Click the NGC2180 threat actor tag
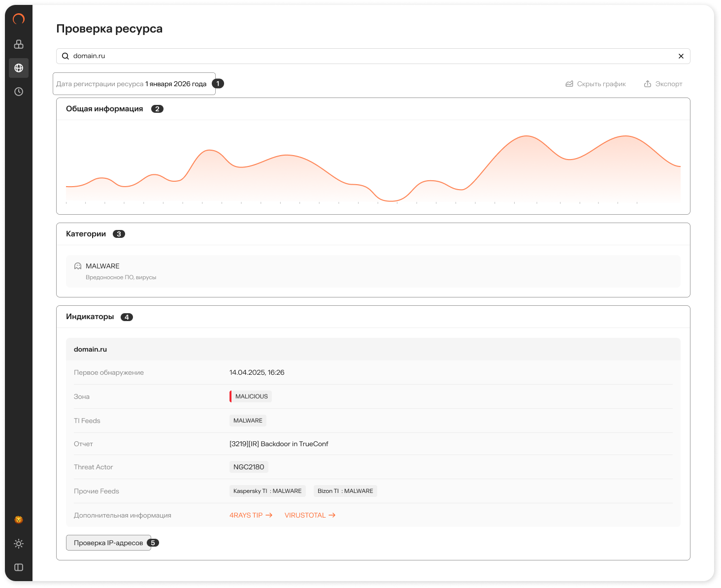721x588 pixels. 249,467
